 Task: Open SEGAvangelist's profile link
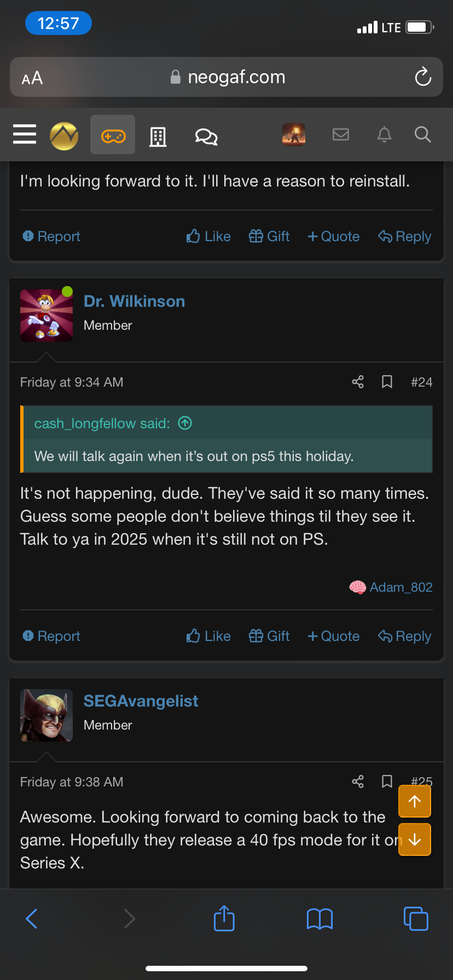141,701
